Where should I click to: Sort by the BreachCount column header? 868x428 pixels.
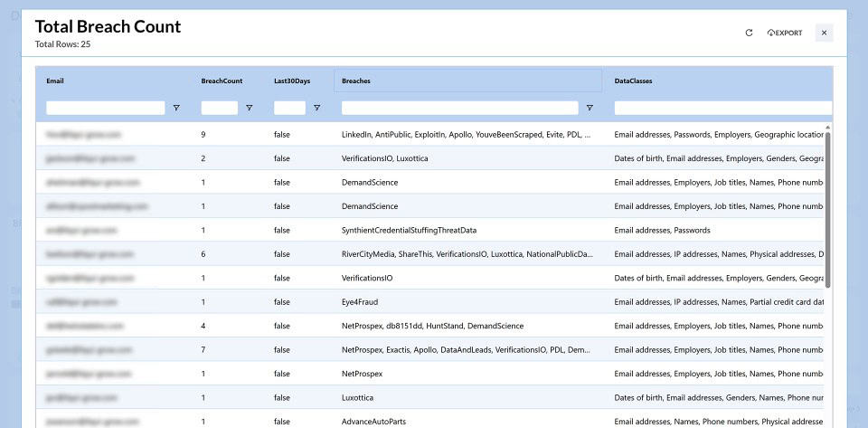(222, 81)
